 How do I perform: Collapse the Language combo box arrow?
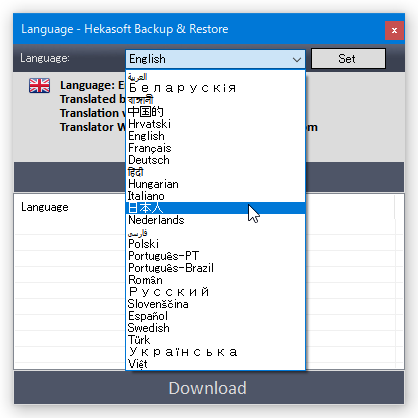click(297, 59)
